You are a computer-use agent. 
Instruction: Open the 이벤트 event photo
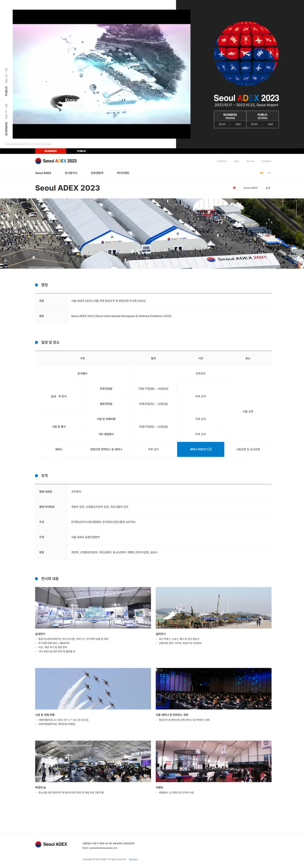(213, 761)
